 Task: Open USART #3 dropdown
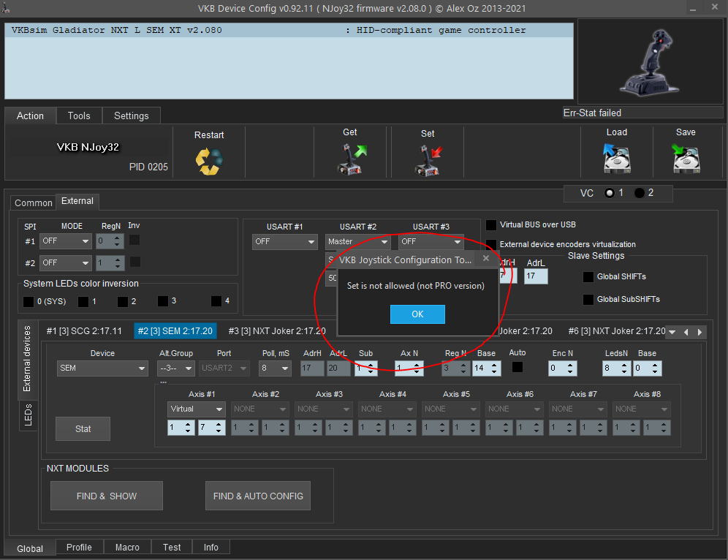tap(431, 241)
